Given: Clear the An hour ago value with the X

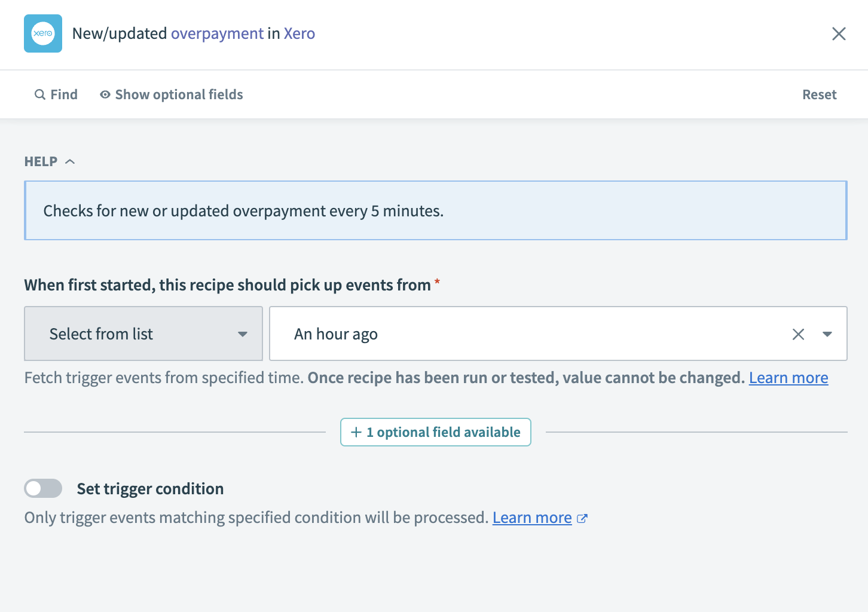Looking at the screenshot, I should click(x=798, y=333).
